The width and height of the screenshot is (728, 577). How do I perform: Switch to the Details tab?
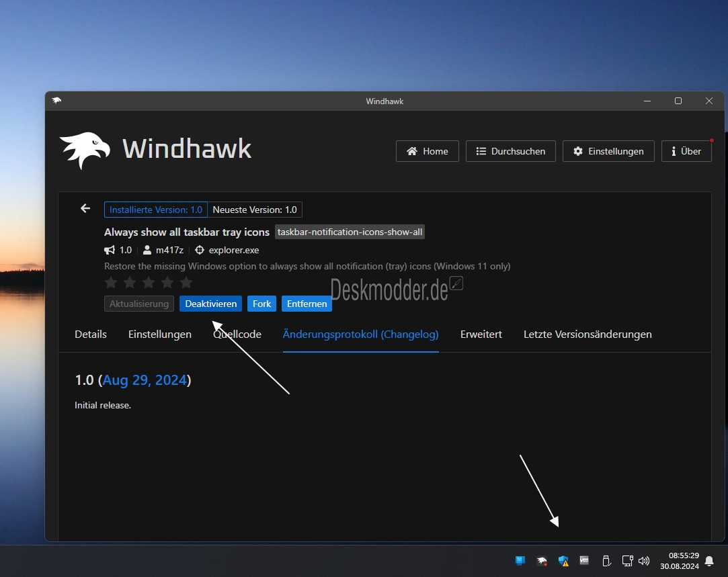pyautogui.click(x=91, y=335)
